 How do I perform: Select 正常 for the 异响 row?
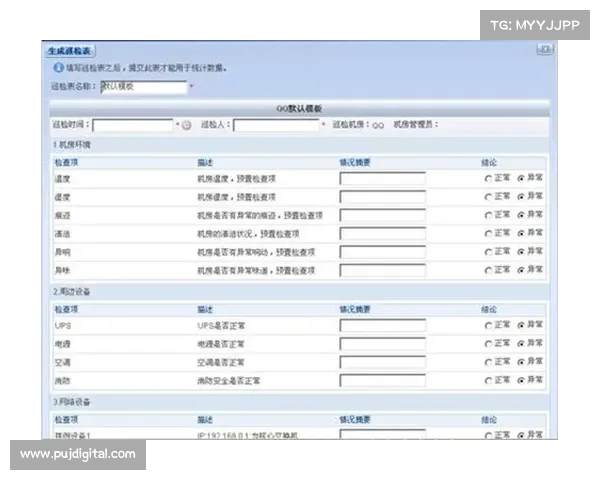[488, 252]
